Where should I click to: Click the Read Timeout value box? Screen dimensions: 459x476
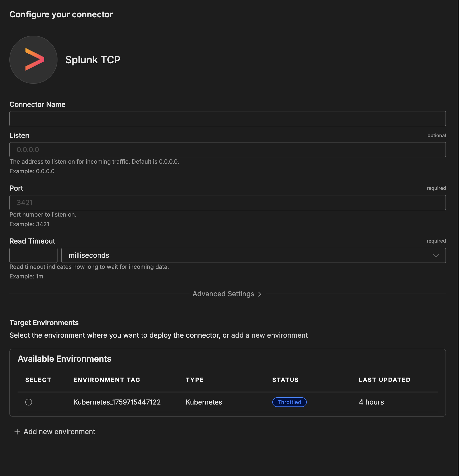tap(33, 255)
